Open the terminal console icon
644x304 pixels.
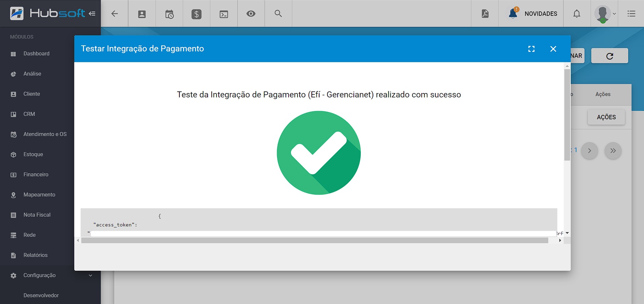point(224,14)
